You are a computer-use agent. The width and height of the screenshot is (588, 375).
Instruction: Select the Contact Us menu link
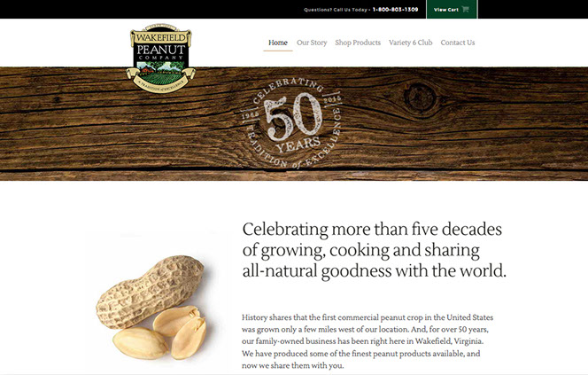click(458, 43)
